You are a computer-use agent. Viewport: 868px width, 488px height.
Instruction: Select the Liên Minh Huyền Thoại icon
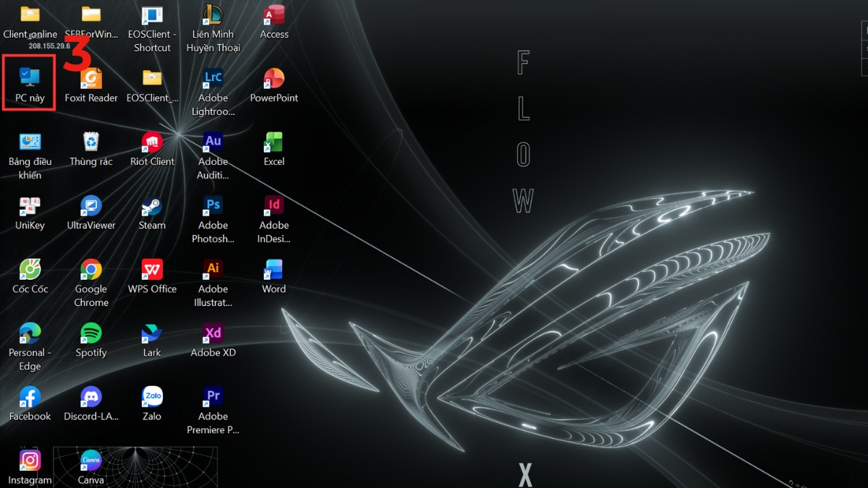pos(213,14)
